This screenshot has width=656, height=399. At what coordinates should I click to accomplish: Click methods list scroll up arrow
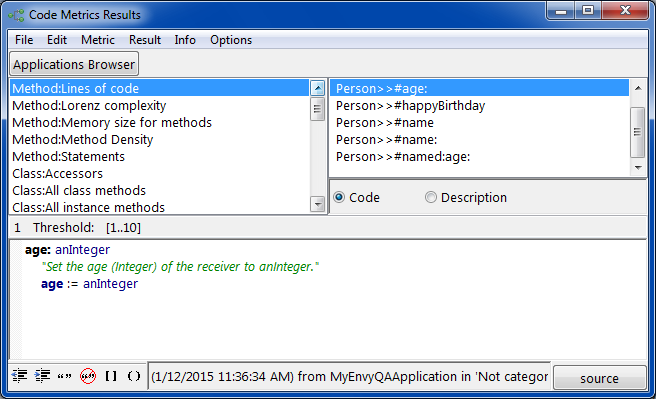[x=638, y=88]
